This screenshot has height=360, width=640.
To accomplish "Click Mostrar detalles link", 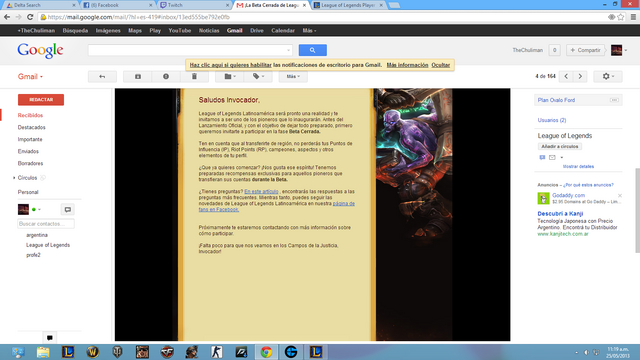I will tap(578, 167).
